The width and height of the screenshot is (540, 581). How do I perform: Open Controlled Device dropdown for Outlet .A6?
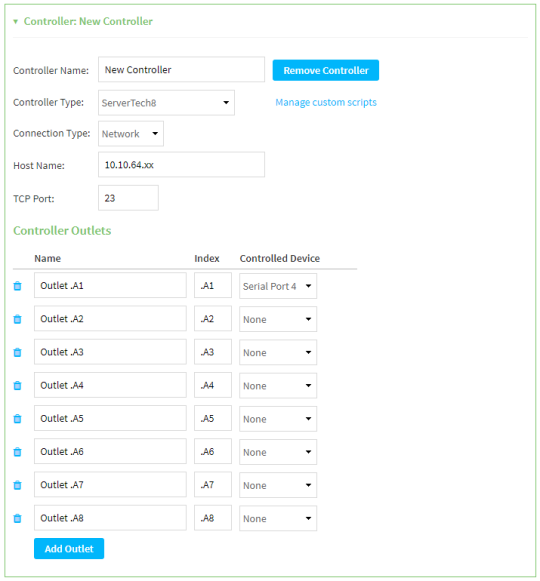coord(278,452)
